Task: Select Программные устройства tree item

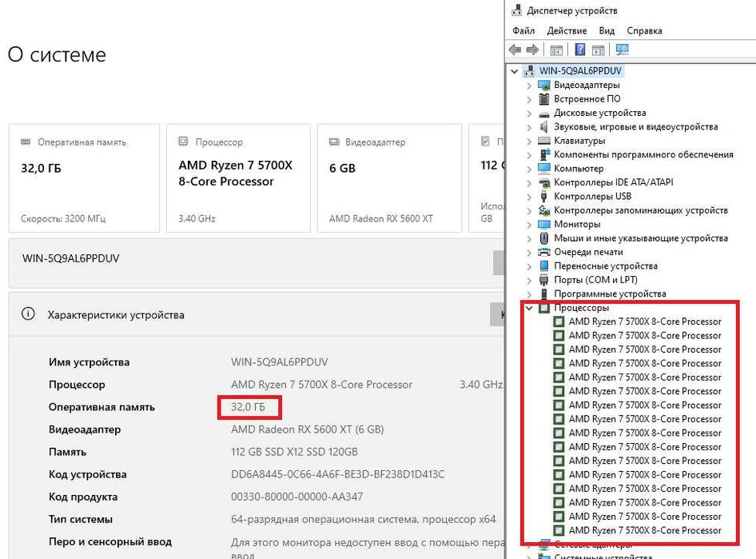Action: [610, 293]
